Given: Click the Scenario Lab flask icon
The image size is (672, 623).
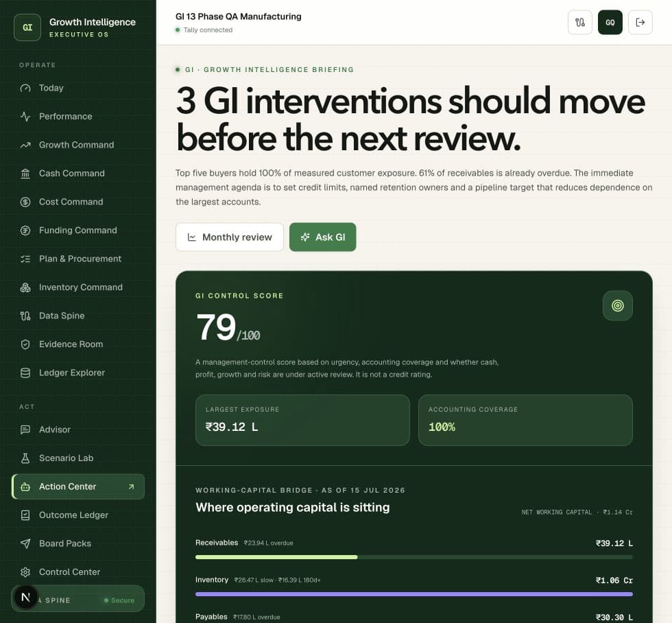Looking at the screenshot, I should (x=25, y=458).
